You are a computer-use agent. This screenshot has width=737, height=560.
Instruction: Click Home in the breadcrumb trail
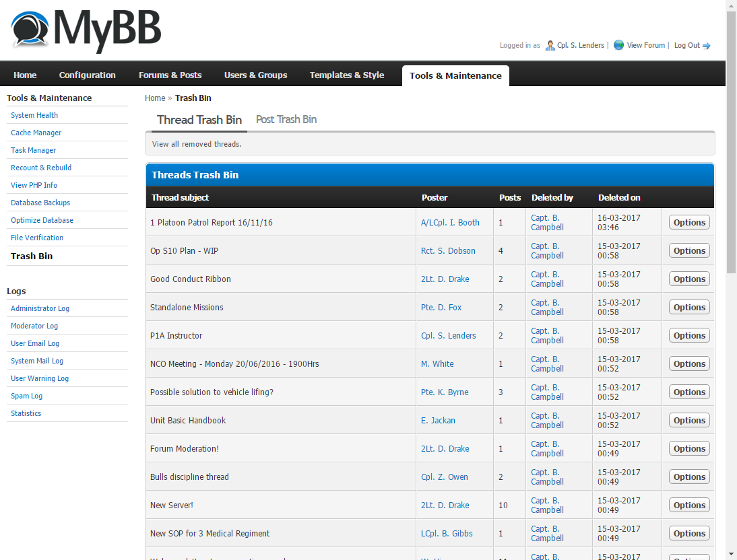(155, 98)
